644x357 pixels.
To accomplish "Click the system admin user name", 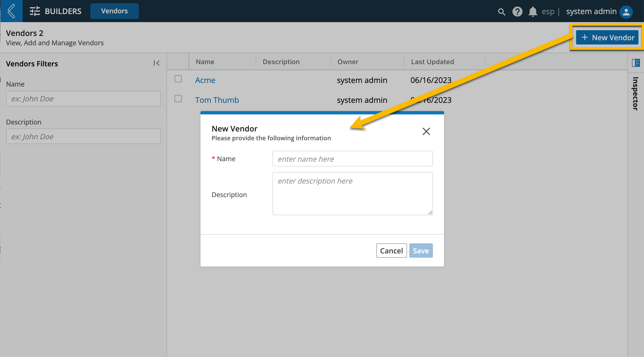I will pos(591,11).
